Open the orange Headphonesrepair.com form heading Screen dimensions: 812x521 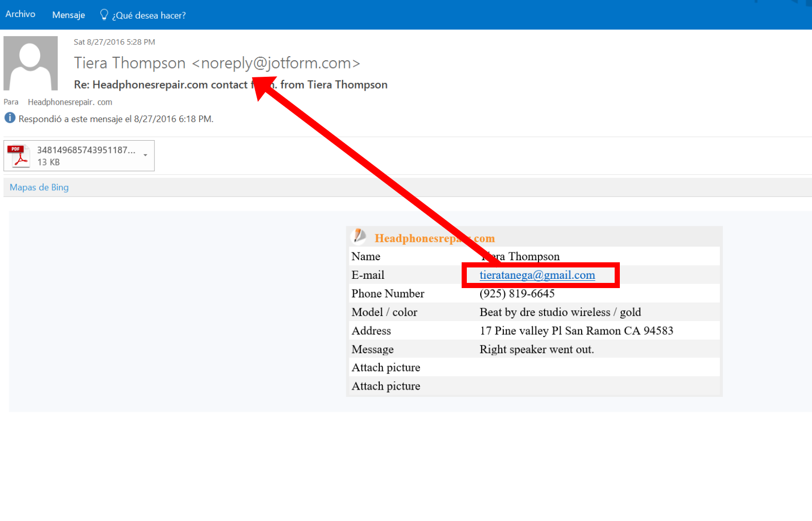click(434, 238)
